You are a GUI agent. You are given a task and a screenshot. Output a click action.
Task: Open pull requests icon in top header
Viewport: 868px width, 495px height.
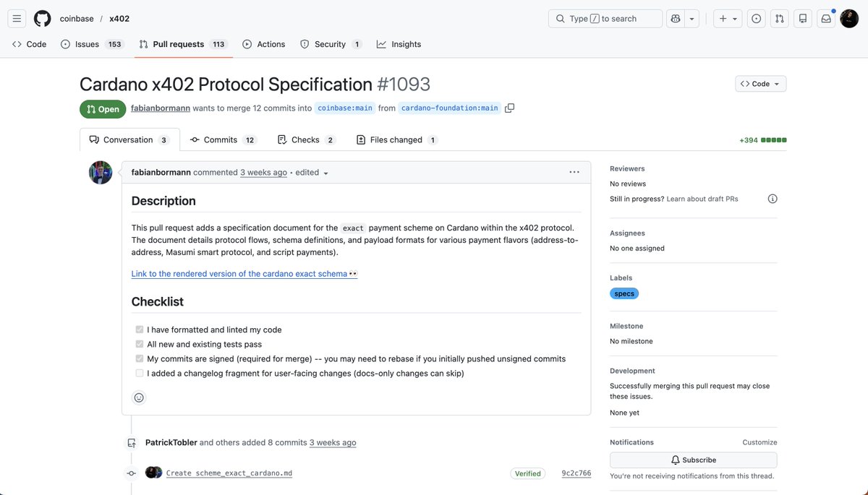[779, 18]
